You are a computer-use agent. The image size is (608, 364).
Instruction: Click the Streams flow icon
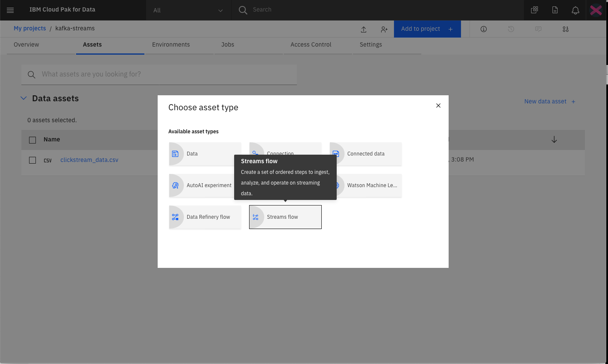click(256, 217)
